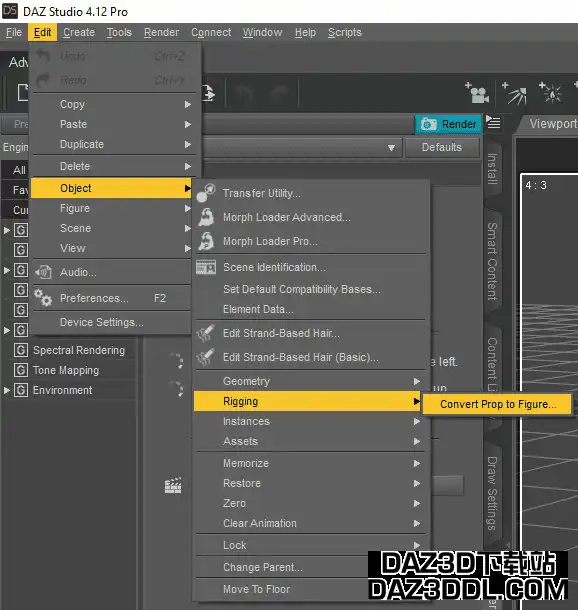The image size is (578, 610).
Task: Click the Morph Loader Advanced icon
Action: click(x=206, y=217)
